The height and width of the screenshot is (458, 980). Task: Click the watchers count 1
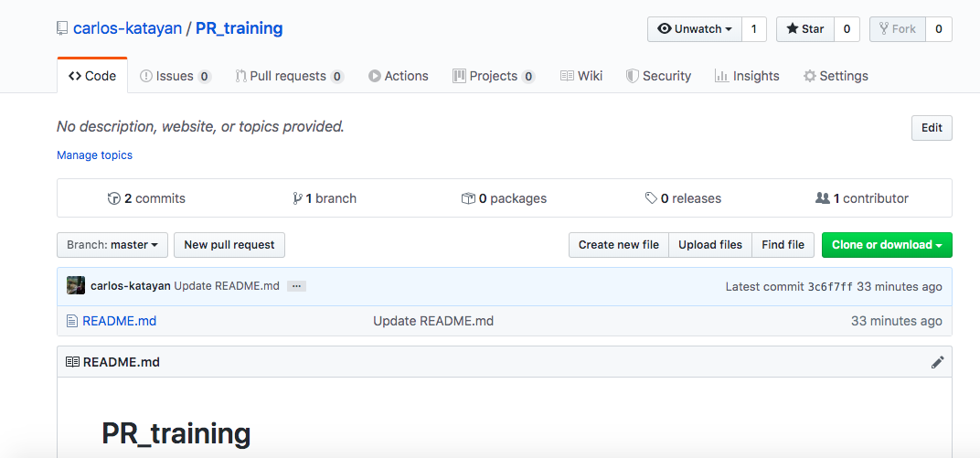tap(754, 29)
